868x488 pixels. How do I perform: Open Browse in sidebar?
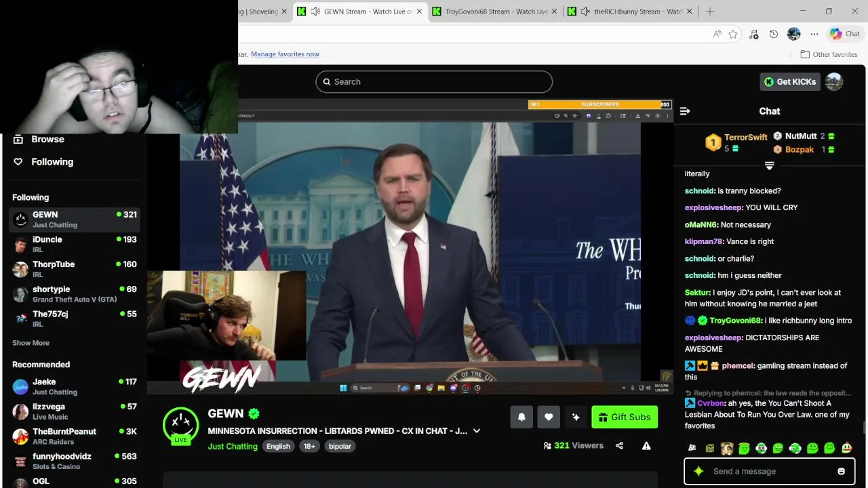39,139
